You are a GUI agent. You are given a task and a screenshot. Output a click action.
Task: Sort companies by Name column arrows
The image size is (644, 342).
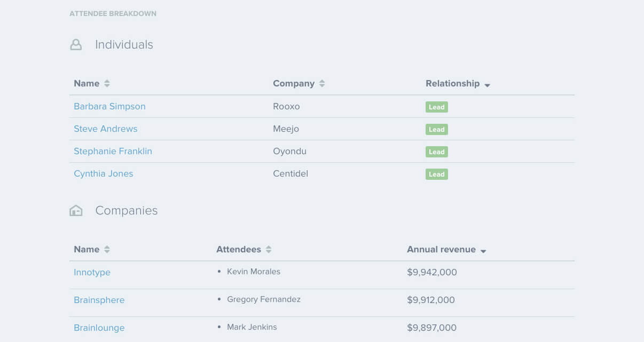(107, 250)
